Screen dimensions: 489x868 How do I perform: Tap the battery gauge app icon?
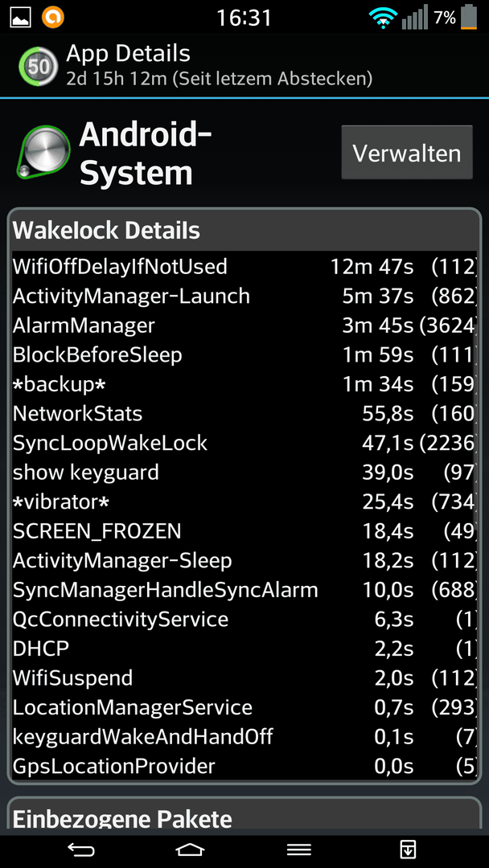(39, 67)
